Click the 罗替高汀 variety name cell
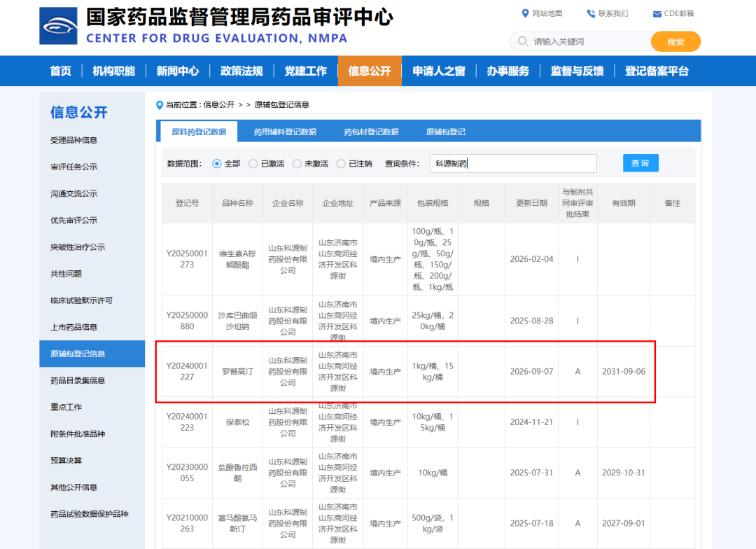 (x=238, y=371)
